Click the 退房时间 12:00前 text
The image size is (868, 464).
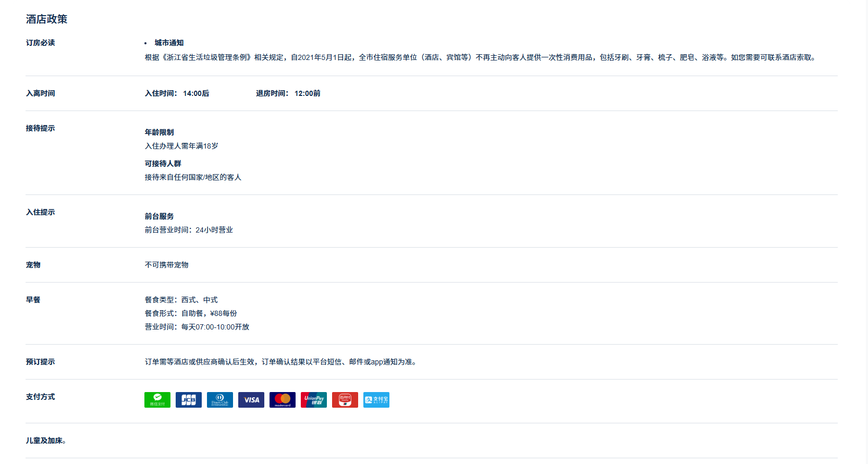coord(288,93)
